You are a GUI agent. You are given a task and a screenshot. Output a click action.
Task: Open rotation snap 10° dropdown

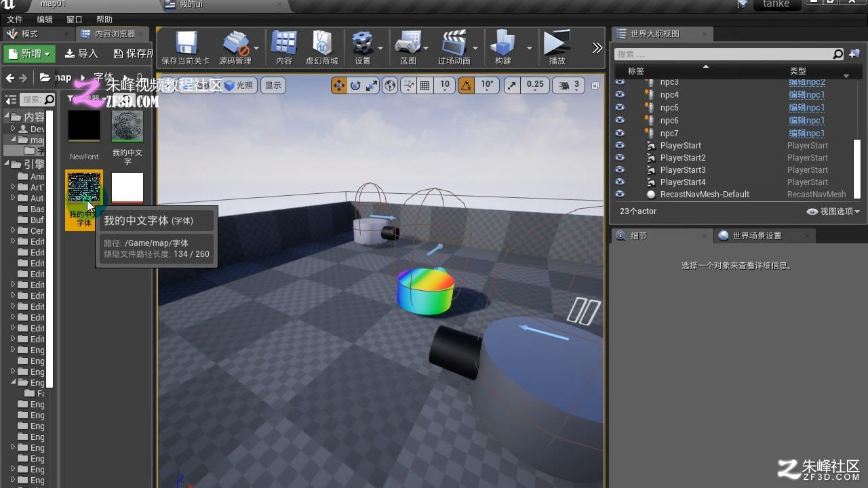(487, 85)
